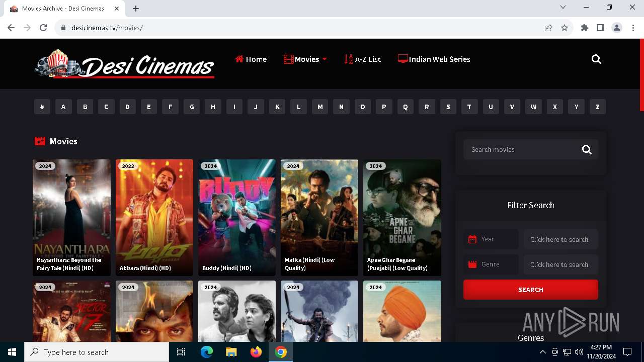
Task: Open a new browser tab
Action: [136, 9]
